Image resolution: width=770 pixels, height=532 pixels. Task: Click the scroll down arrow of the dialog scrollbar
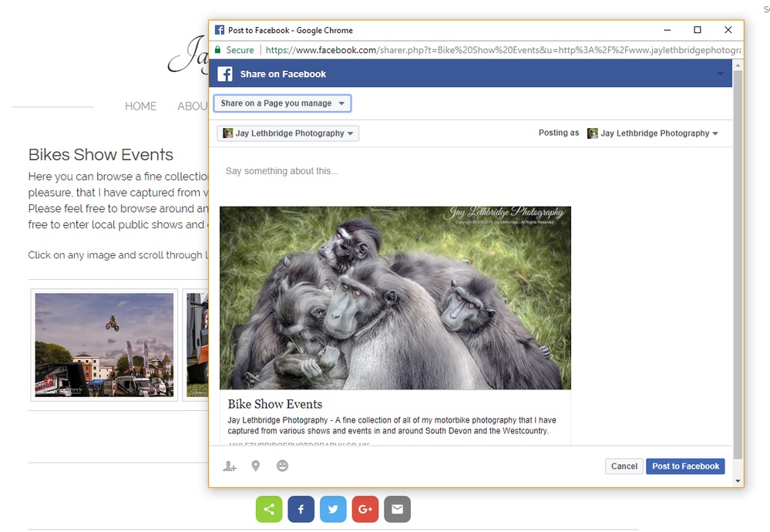pyautogui.click(x=738, y=480)
